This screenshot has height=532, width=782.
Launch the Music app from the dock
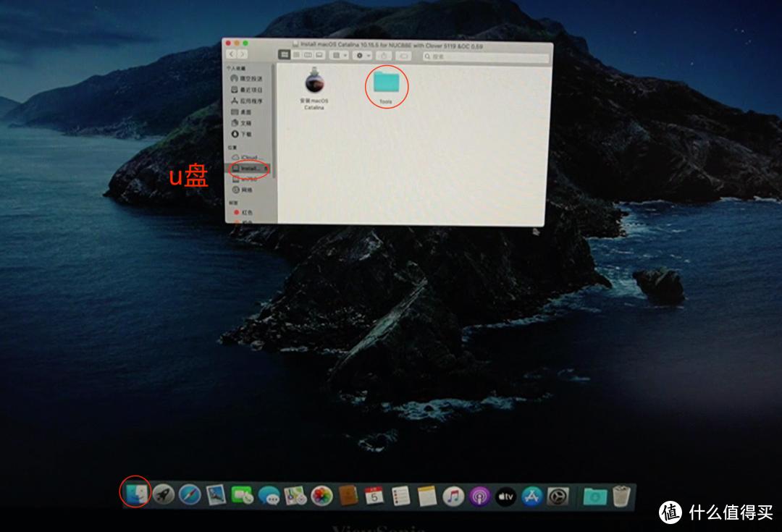click(453, 497)
